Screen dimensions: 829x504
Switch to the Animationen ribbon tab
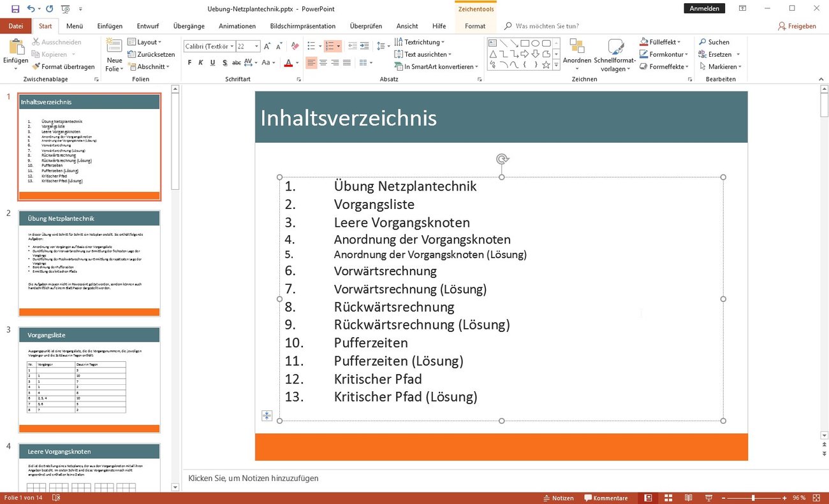click(237, 26)
